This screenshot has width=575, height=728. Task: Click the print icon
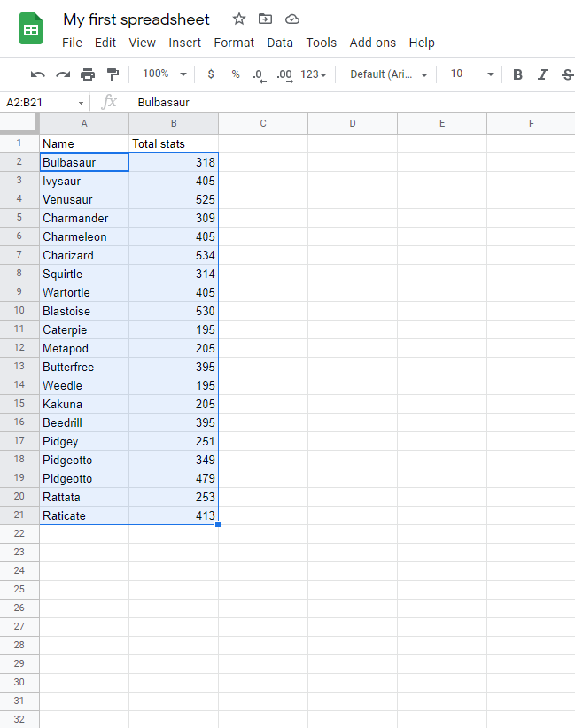pyautogui.click(x=88, y=74)
